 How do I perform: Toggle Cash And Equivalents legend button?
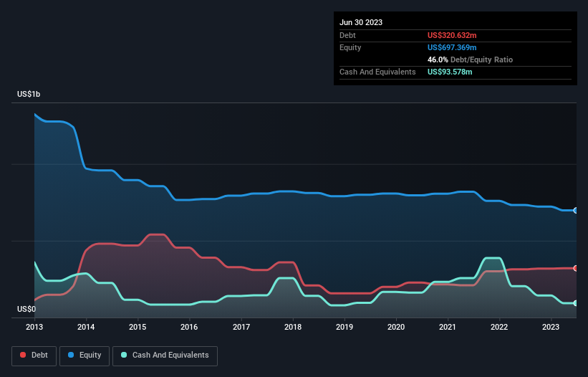point(165,355)
